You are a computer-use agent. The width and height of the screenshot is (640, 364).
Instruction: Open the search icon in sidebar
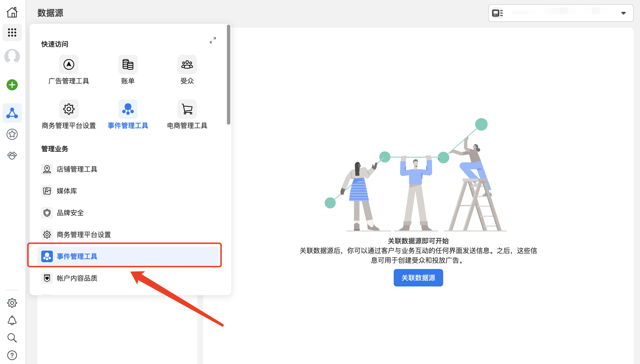coord(12,338)
